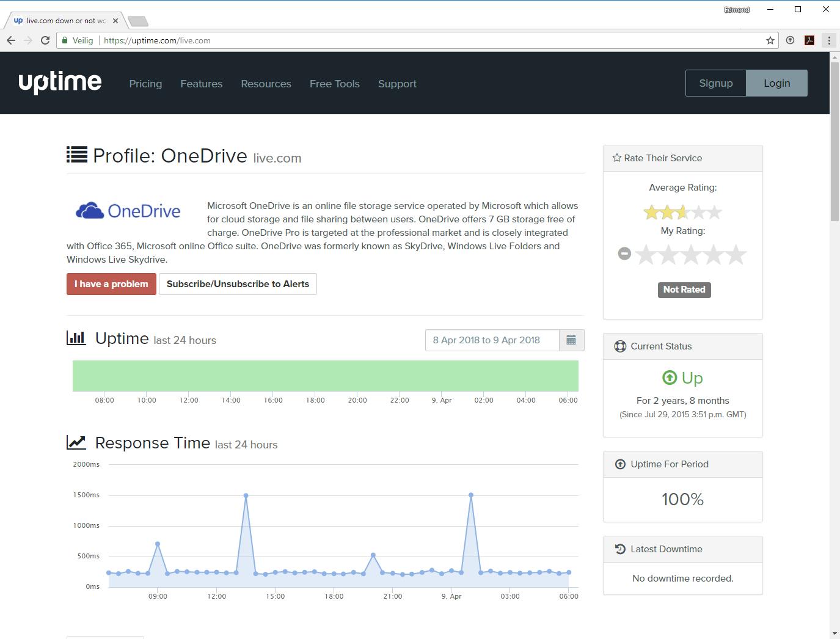Open the Free Tools menu item

335,84
